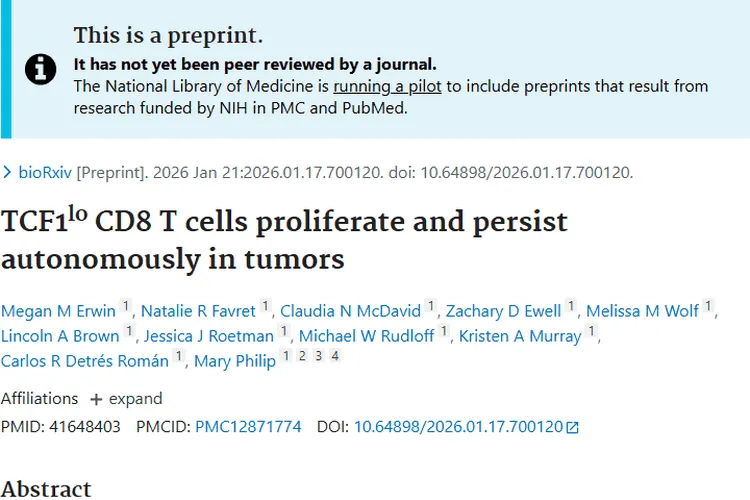This screenshot has height=500, width=750.
Task: Select author Claudia N McDavid
Action: tap(349, 311)
